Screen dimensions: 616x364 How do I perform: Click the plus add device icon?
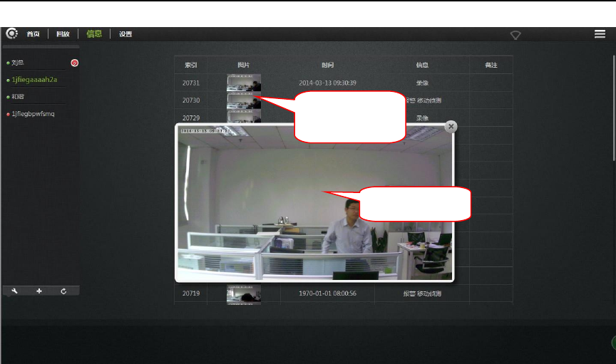pos(39,291)
